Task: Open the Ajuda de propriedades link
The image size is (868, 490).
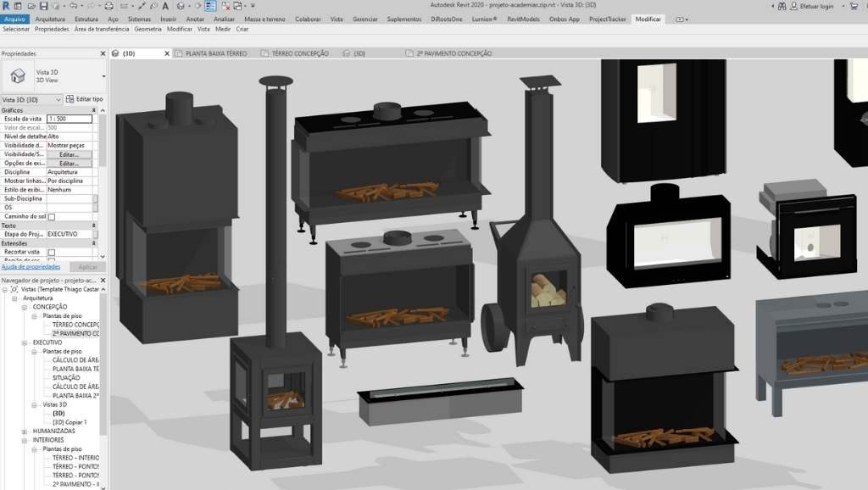Action: coord(31,266)
